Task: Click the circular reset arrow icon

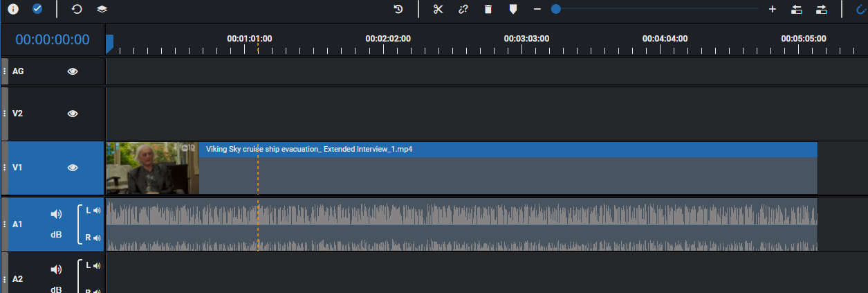Action: (77, 9)
